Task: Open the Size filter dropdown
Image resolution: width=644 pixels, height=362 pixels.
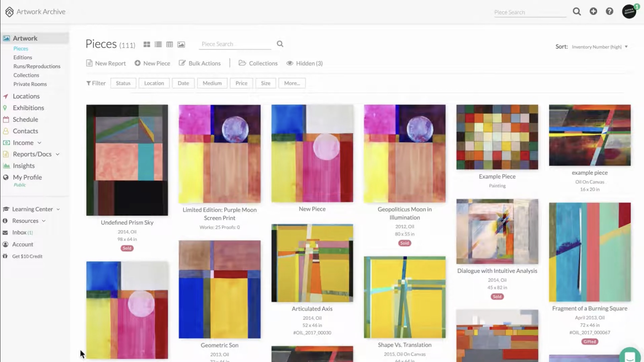Action: pyautogui.click(x=266, y=83)
